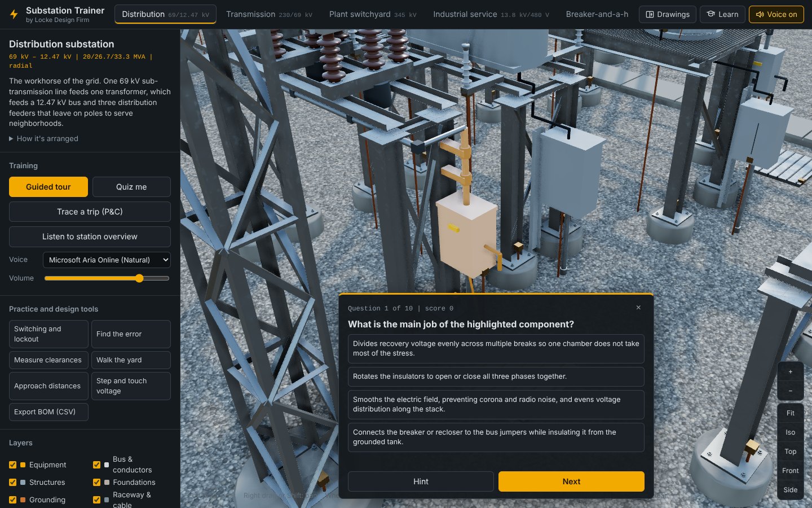Uncheck the Structures layer checkbox
This screenshot has width=812, height=508.
(12, 483)
